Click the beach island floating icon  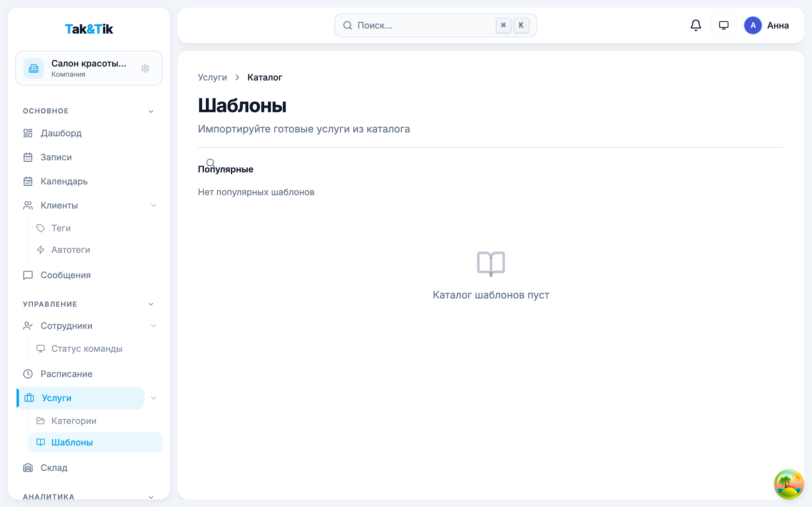789,484
